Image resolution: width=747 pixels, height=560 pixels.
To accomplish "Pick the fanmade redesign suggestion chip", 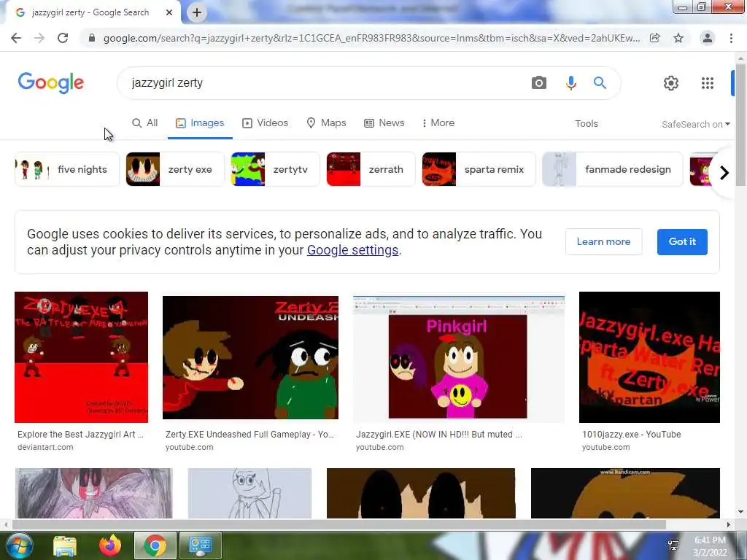I will pos(612,169).
